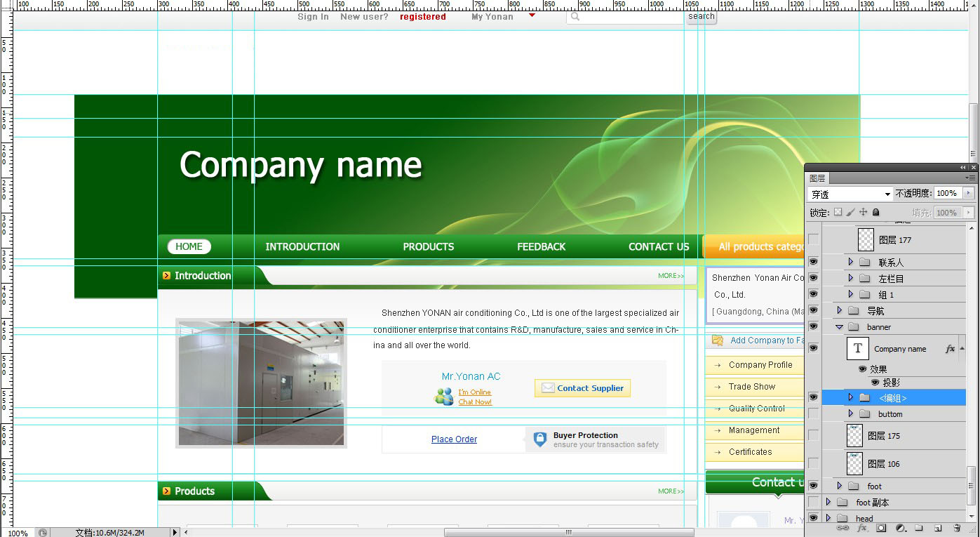Open the adjustment layer icon menu
980x537 pixels.
tap(900, 528)
